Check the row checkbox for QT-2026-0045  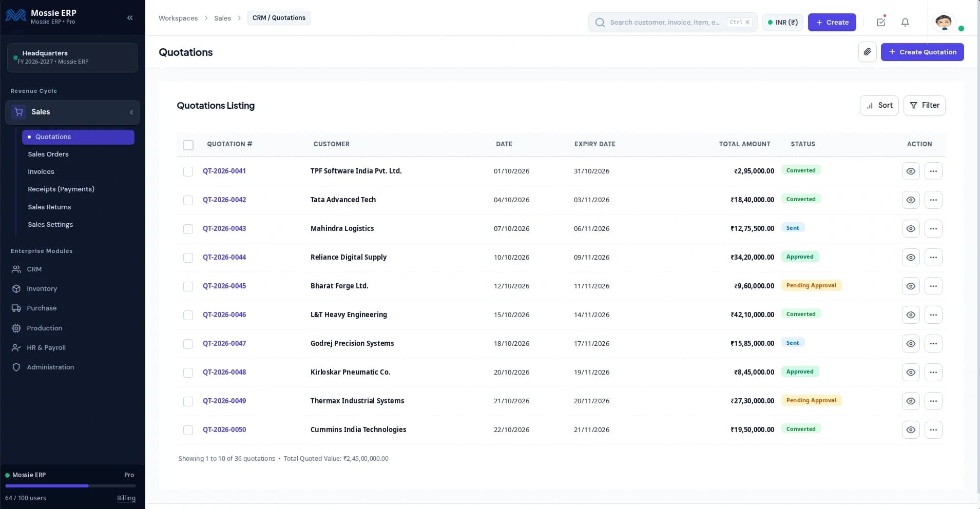188,286
